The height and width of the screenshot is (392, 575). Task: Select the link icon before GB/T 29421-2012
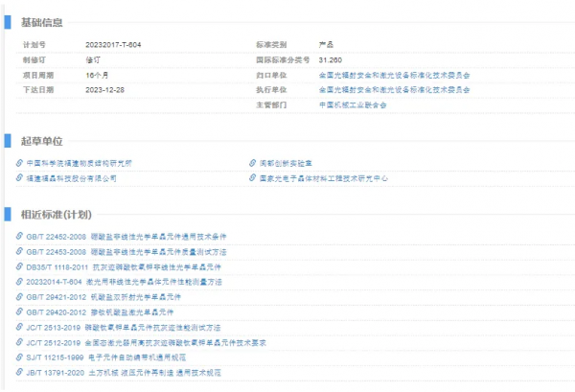19,297
